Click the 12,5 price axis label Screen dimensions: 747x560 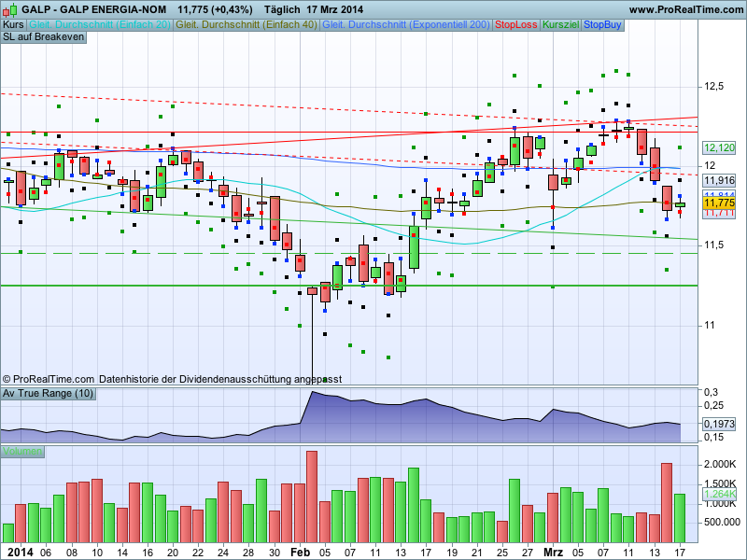coord(713,86)
